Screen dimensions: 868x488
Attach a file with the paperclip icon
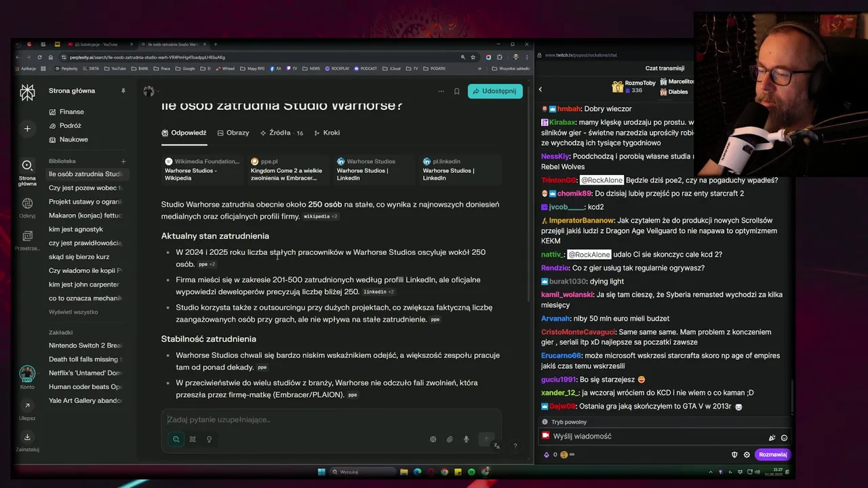point(449,439)
